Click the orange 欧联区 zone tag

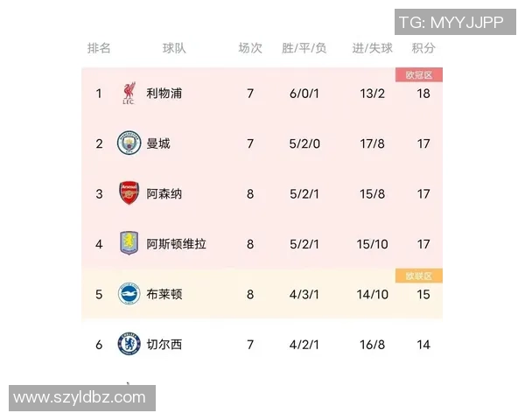click(419, 276)
